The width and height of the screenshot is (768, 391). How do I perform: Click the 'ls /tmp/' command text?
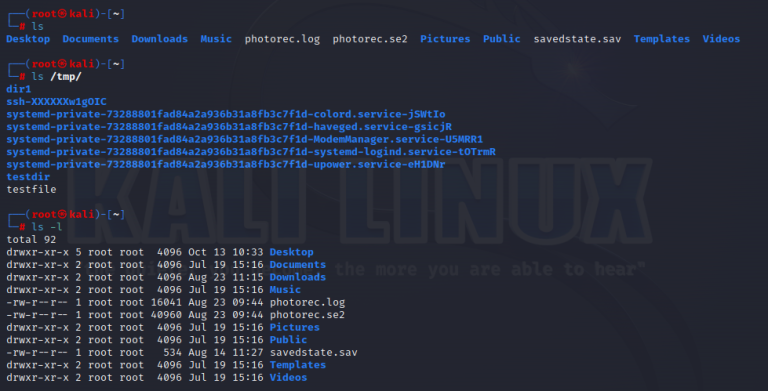click(56, 77)
